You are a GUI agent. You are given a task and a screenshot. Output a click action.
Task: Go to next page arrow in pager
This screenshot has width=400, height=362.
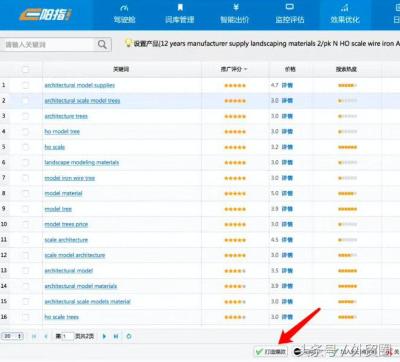104,336
